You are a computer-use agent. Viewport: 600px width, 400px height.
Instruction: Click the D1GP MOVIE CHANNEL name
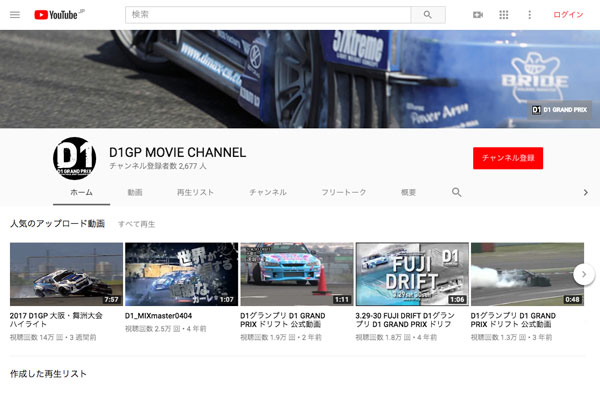point(178,152)
